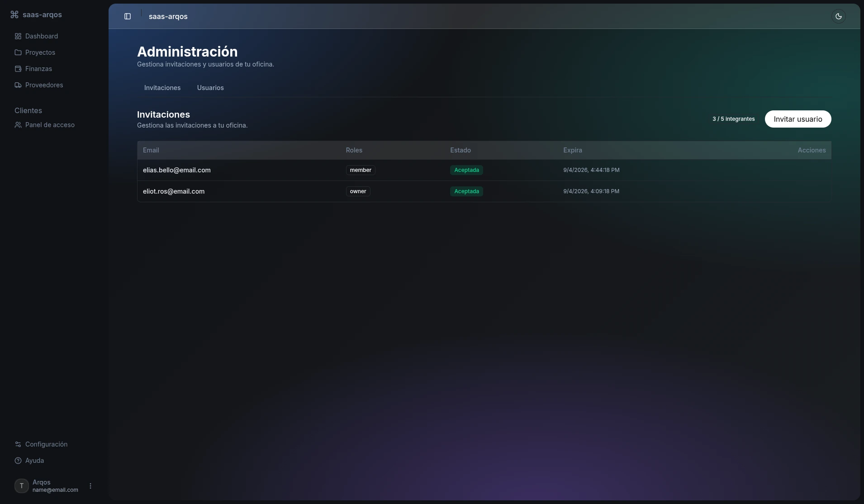Click the T avatar for Arqos
Image resolution: width=864 pixels, height=504 pixels.
pyautogui.click(x=22, y=486)
